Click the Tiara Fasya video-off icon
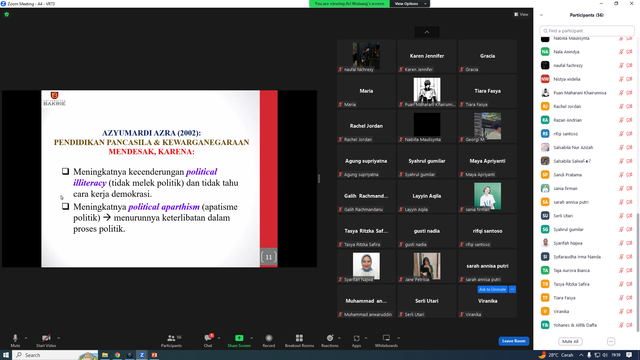This screenshot has width=640, height=360. point(629,298)
